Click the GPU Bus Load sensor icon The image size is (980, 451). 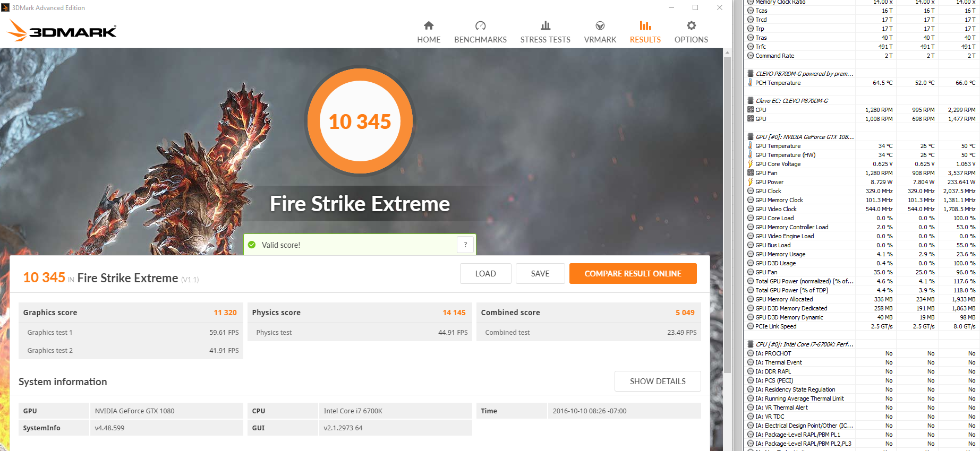click(751, 245)
